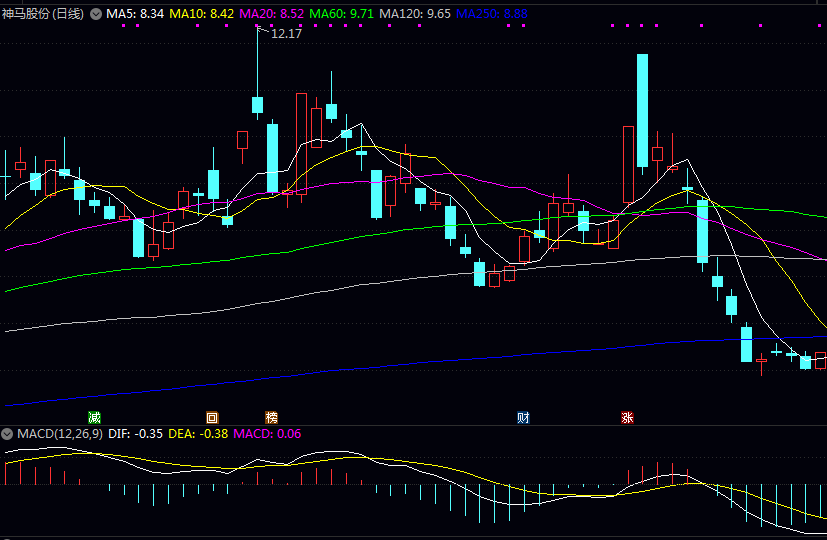This screenshot has height=540, width=827.
Task: Click the green 减 event marker
Action: (95, 417)
